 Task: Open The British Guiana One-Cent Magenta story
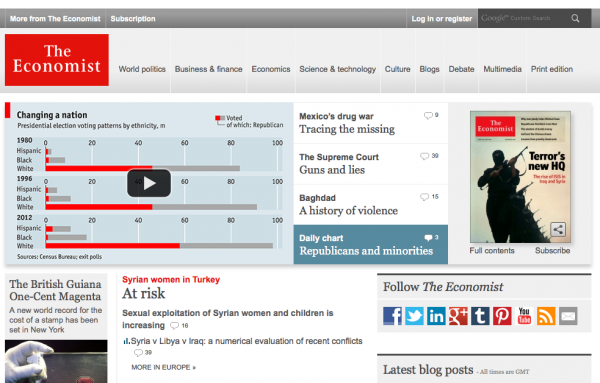[x=55, y=290]
